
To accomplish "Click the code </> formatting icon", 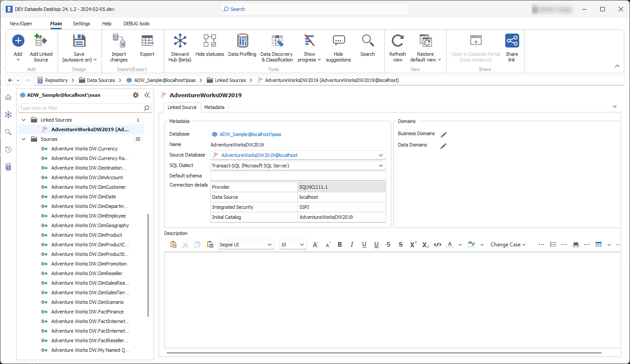I will pos(438,245).
